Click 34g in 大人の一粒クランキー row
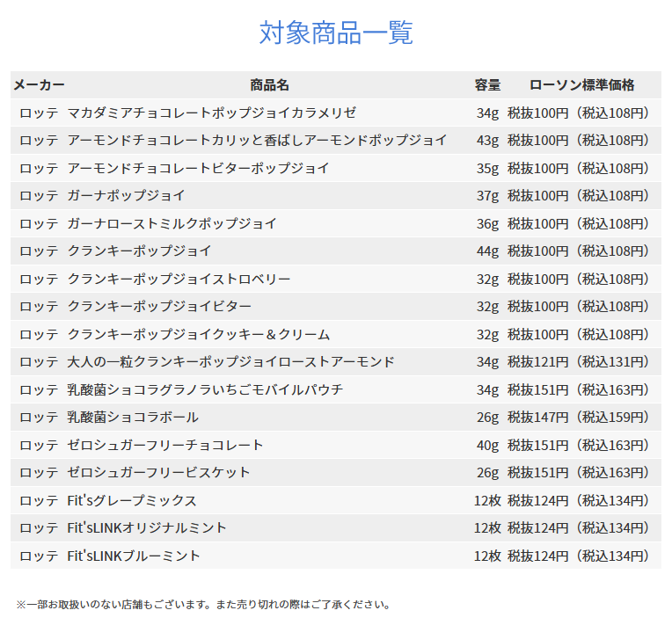This screenshot has height=625, width=672. point(487,361)
